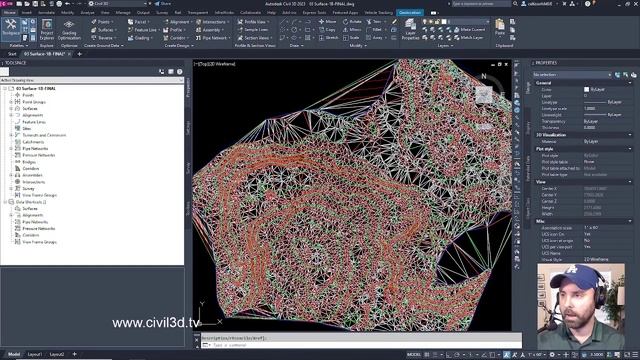
Task: Click the add layout plus button
Action: [74, 354]
